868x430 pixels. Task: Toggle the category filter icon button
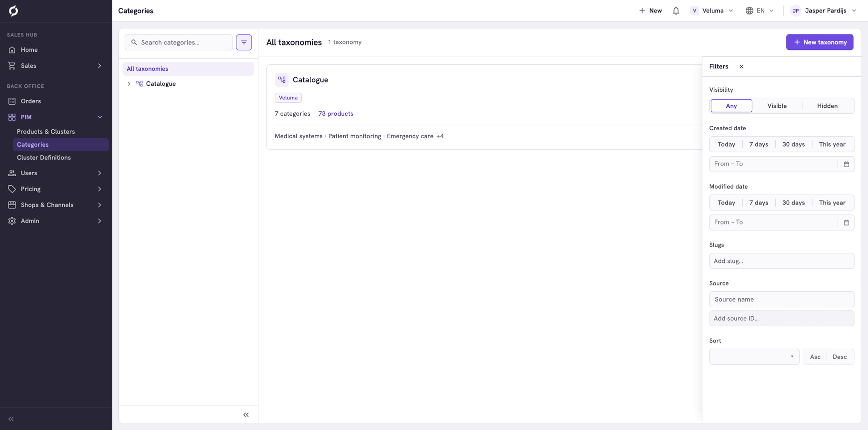point(244,42)
